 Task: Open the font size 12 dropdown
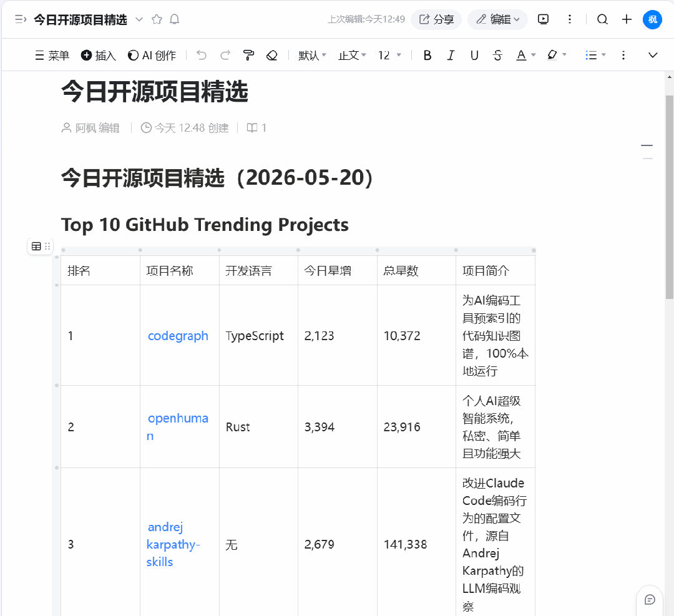[x=389, y=56]
